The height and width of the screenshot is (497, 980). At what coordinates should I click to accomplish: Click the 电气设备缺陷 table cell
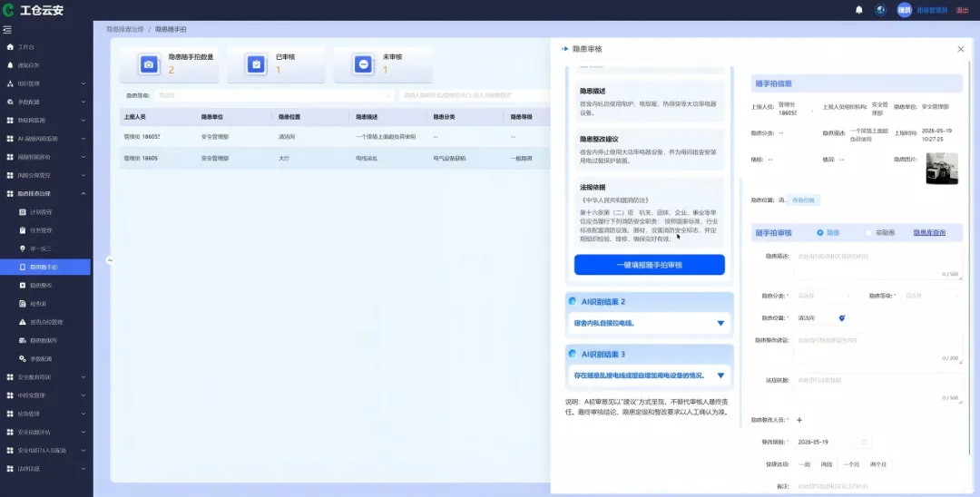coord(449,159)
